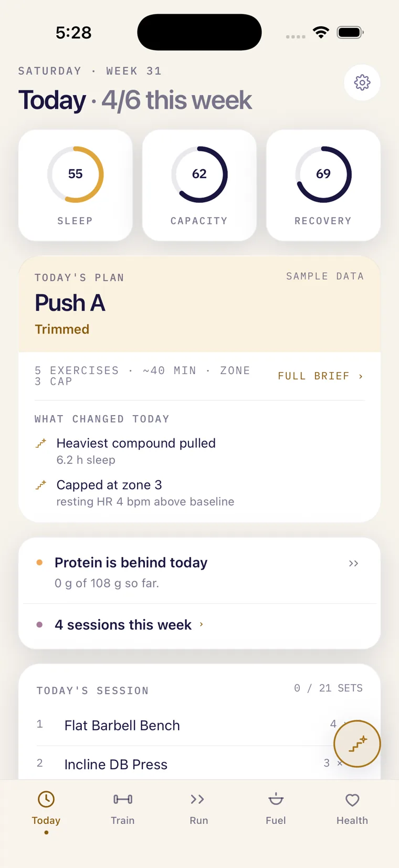Open settings via the gear icon
The height and width of the screenshot is (868, 399).
click(362, 82)
